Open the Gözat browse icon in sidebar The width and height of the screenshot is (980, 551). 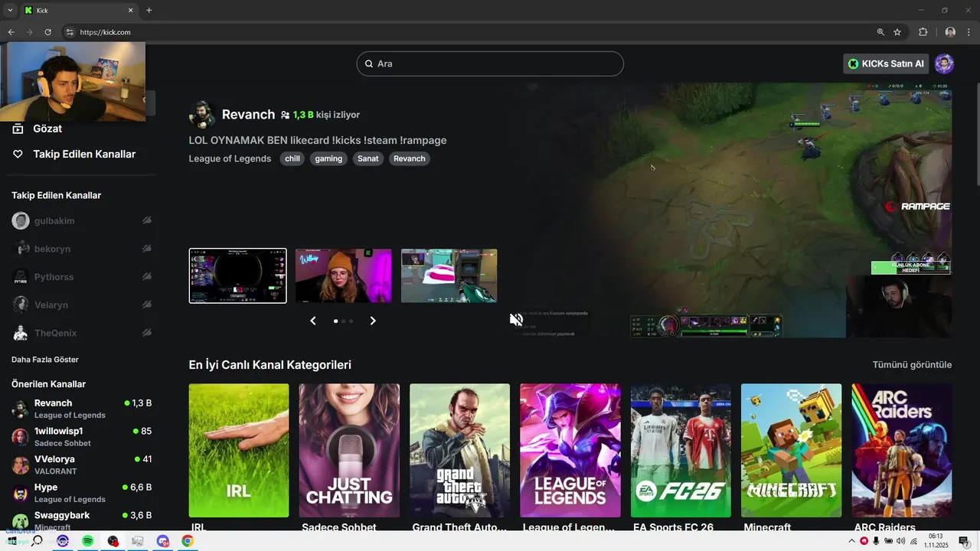[18, 129]
